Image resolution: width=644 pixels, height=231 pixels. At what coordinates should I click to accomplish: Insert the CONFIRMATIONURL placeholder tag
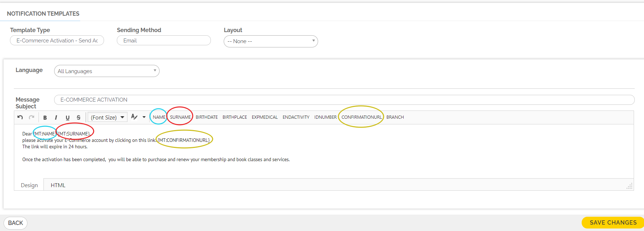click(362, 117)
